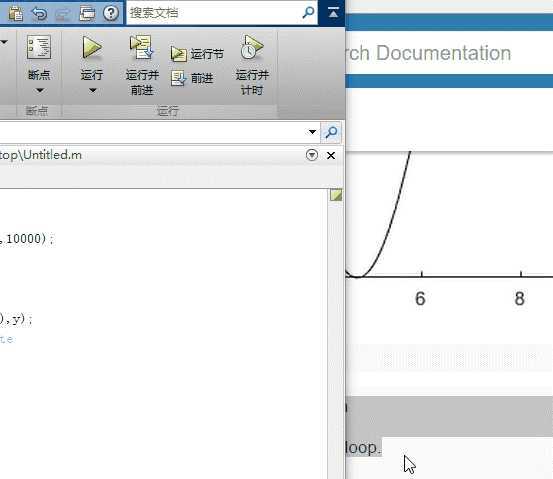Collapse the toolstrip with the minimize arrow
Screen dimensions: 553x479
[x=333, y=13]
